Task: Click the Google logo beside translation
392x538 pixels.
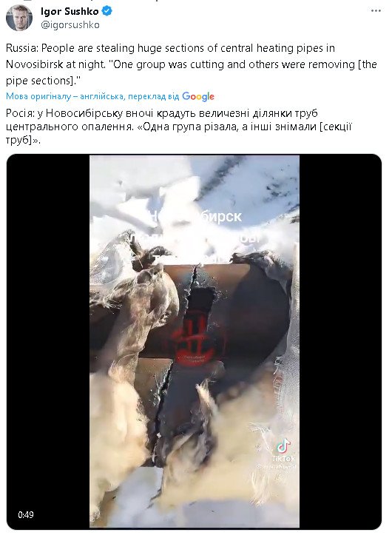Action: pos(198,96)
